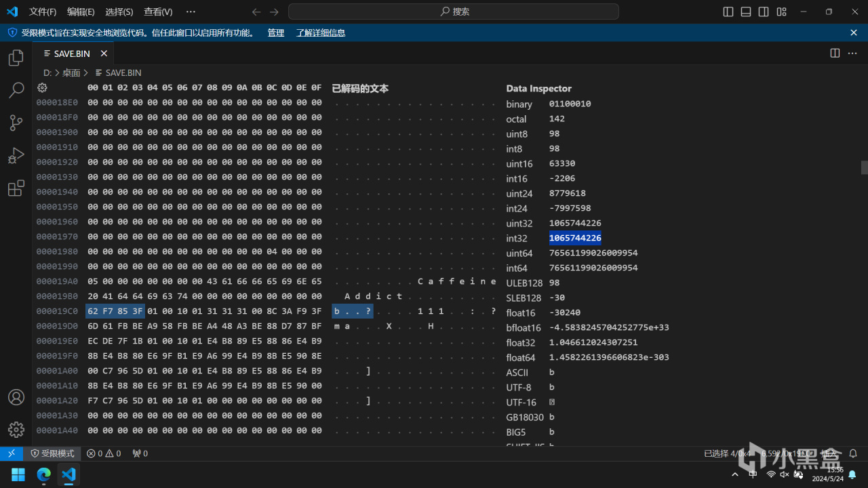Select the int32 value 1065744226
Image resolution: width=868 pixels, height=488 pixels.
click(575, 238)
